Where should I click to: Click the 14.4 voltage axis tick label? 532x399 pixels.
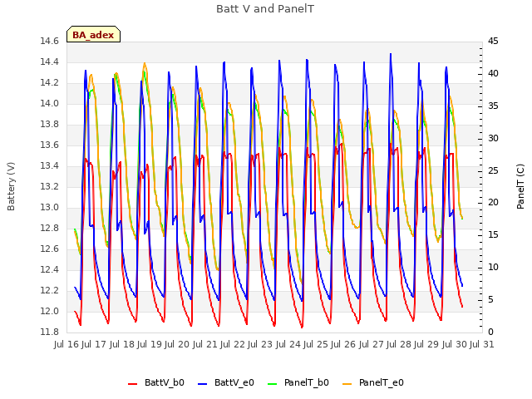click(x=50, y=62)
